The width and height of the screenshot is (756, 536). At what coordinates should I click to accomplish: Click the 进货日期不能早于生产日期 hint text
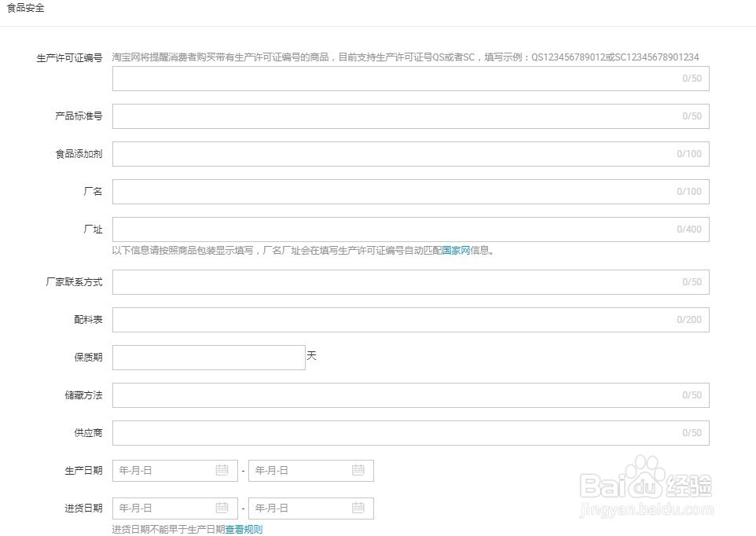coord(169,529)
